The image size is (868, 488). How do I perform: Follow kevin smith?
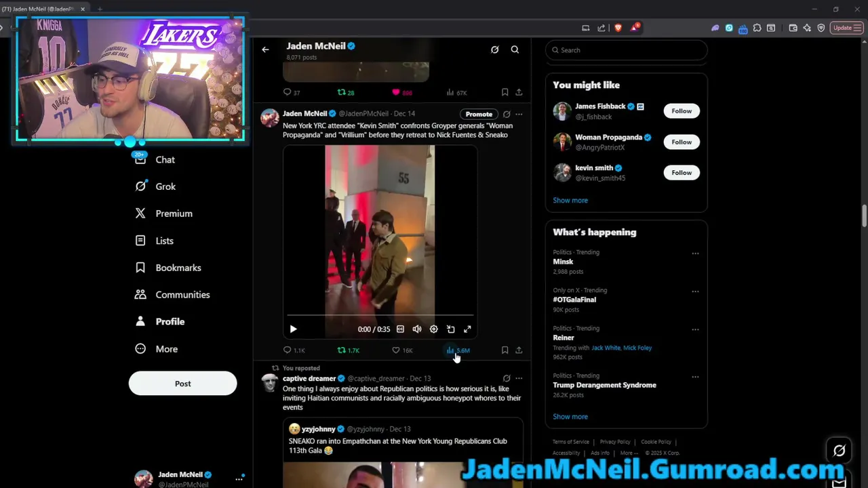(682, 173)
